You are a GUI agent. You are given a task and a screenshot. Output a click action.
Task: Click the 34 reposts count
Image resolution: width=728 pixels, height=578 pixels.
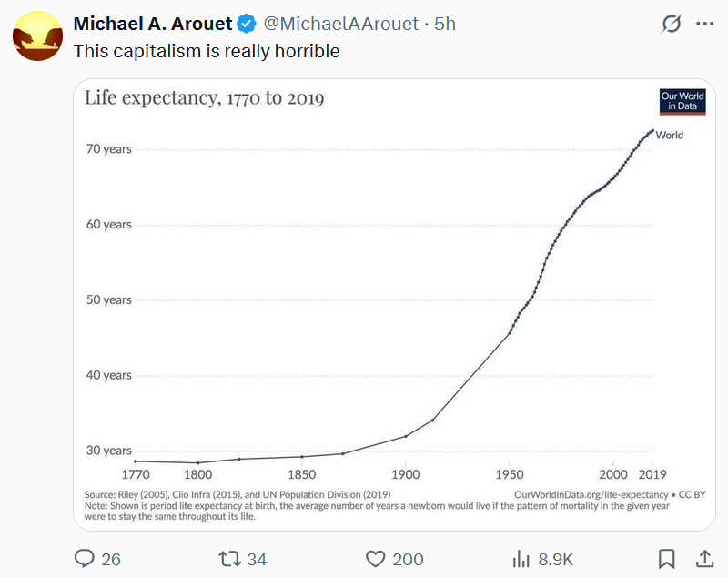258,559
